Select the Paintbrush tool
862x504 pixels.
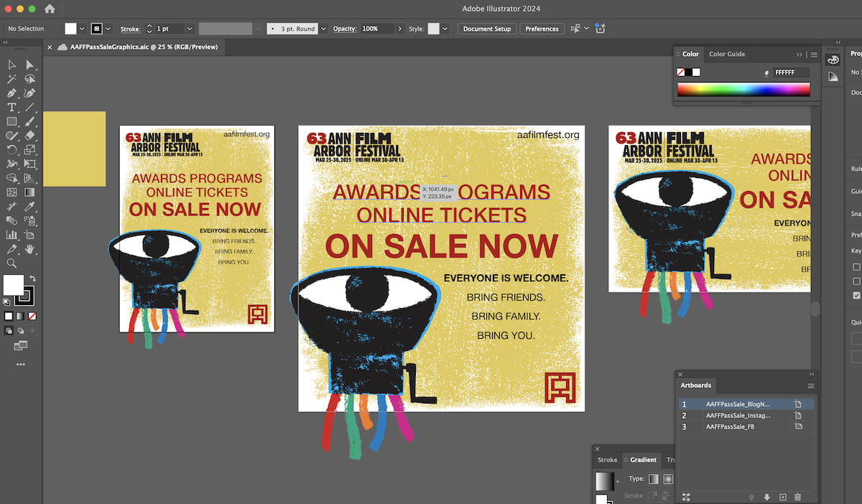coord(30,121)
